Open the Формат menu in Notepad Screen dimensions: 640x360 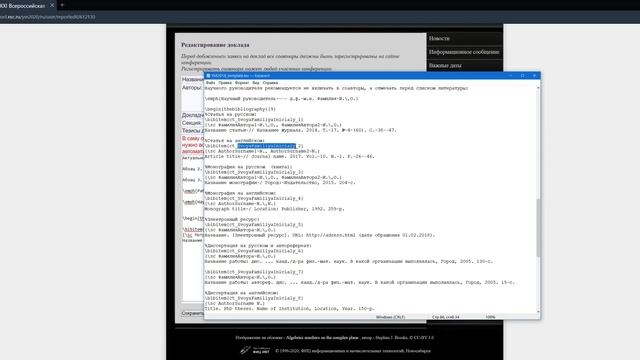[x=242, y=82]
